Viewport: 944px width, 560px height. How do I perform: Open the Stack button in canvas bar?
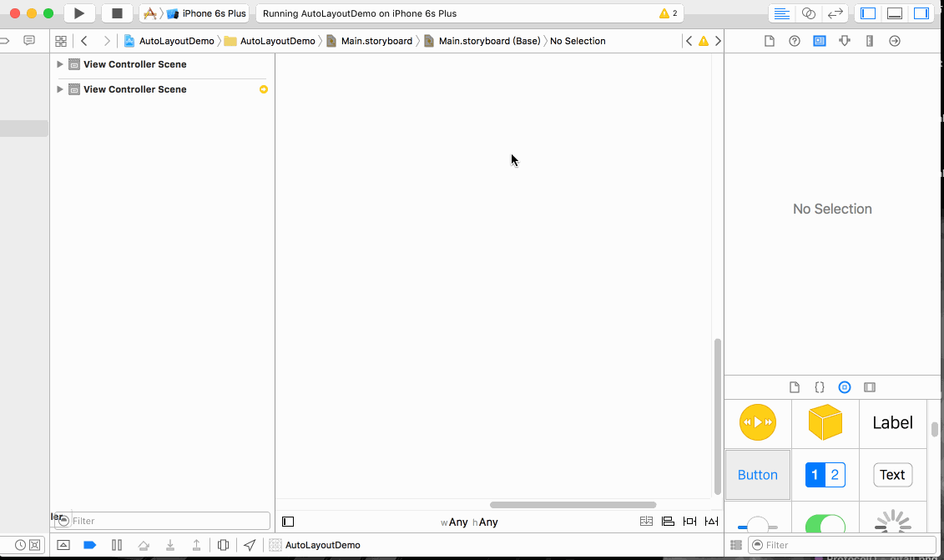[646, 522]
